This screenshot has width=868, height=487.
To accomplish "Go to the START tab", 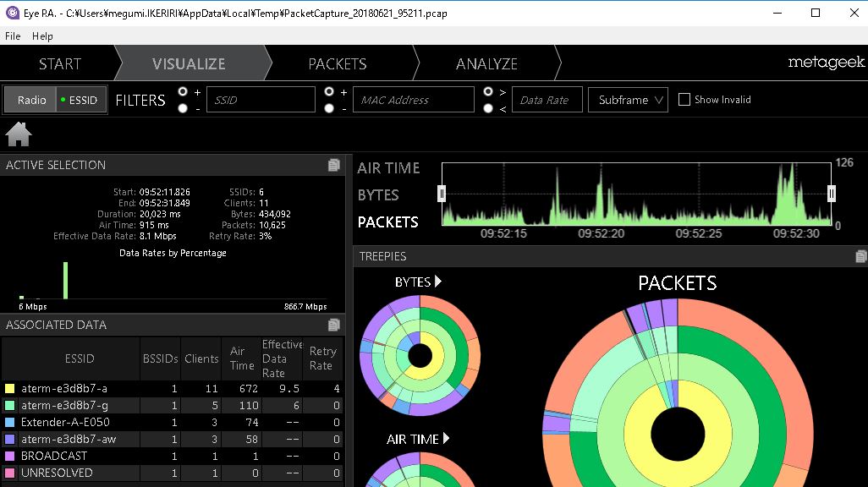I will (60, 63).
